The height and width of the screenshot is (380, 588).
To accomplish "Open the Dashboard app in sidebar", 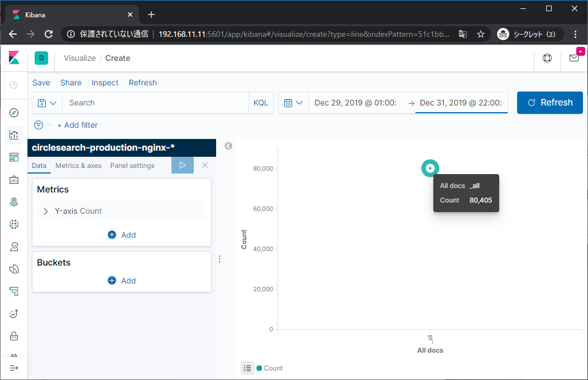I will (x=14, y=157).
